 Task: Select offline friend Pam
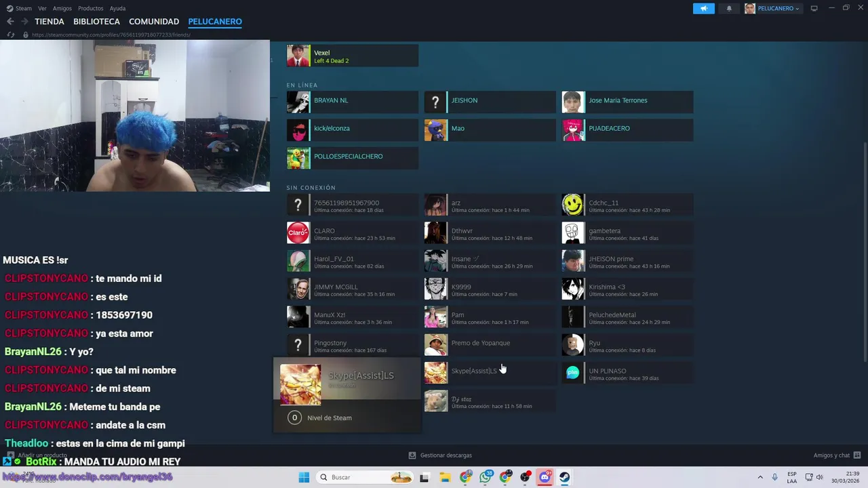490,317
